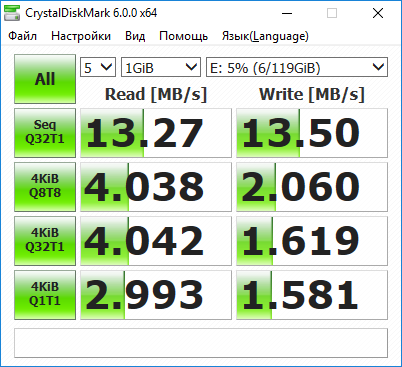
Task: Minimize the CrystalDiskMark window
Action: click(x=287, y=13)
